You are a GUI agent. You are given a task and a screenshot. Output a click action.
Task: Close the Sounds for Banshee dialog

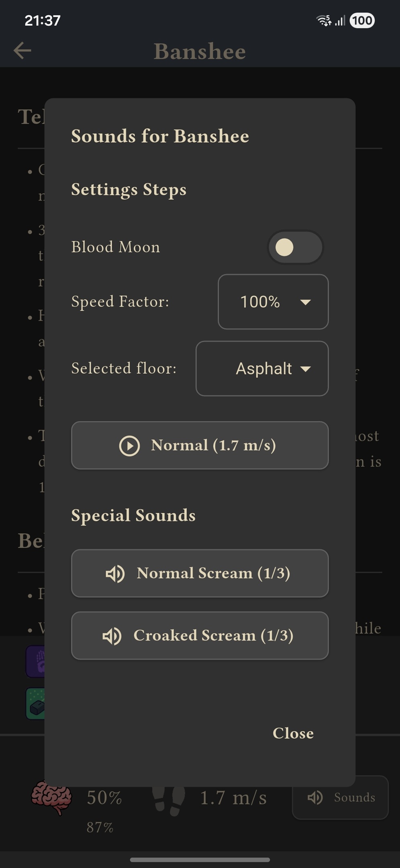[x=293, y=733]
